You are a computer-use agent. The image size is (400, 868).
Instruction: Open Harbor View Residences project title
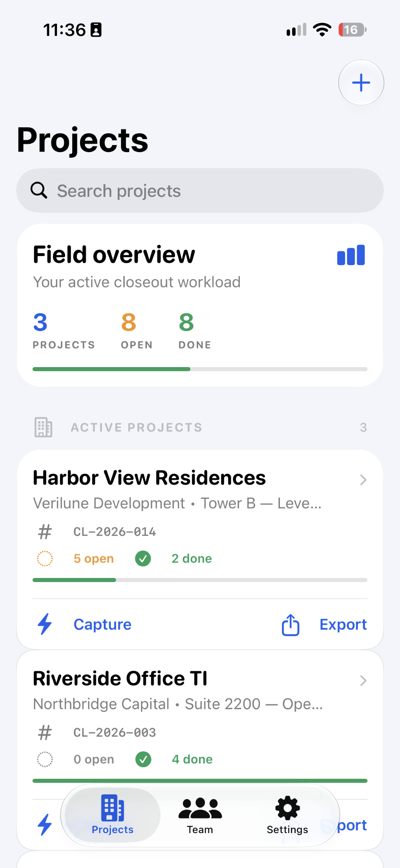coord(149,478)
